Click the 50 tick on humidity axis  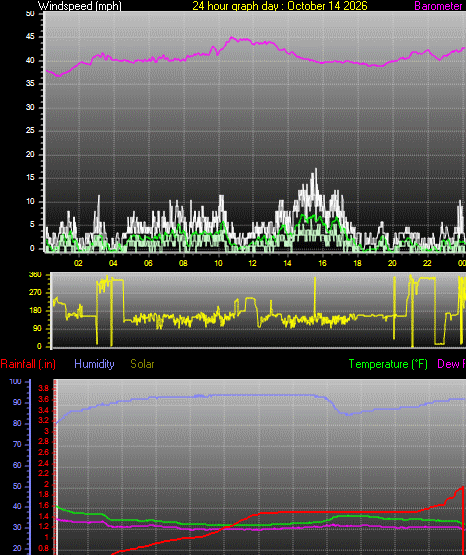pyautogui.click(x=17, y=486)
